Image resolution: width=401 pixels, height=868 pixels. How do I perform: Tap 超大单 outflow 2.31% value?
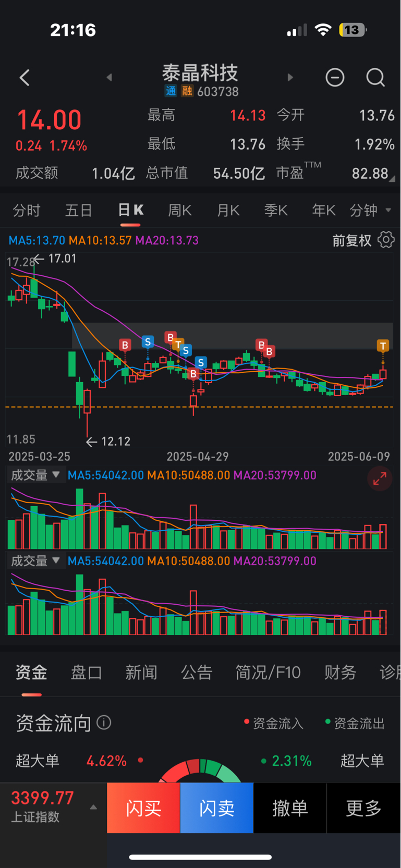[x=291, y=761]
